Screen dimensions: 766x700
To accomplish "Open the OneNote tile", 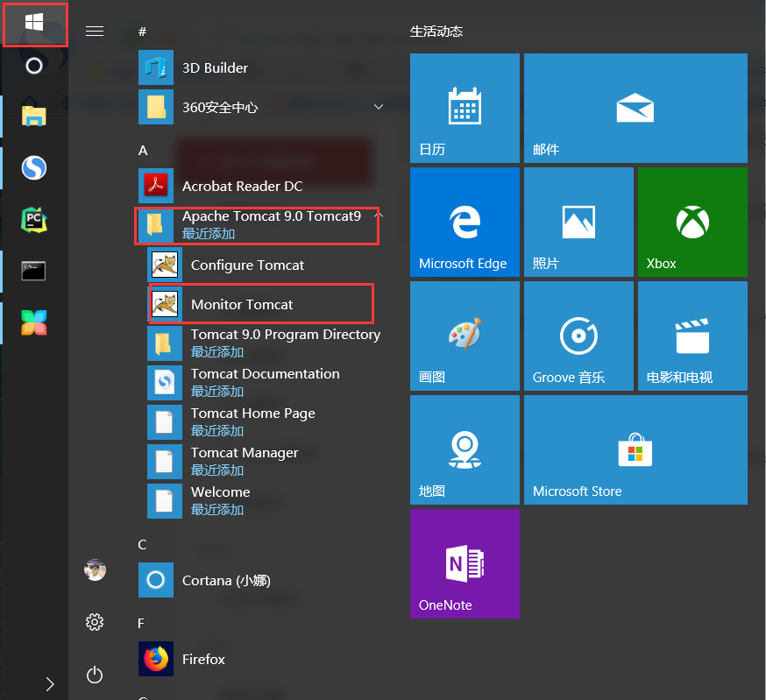I will [x=465, y=563].
